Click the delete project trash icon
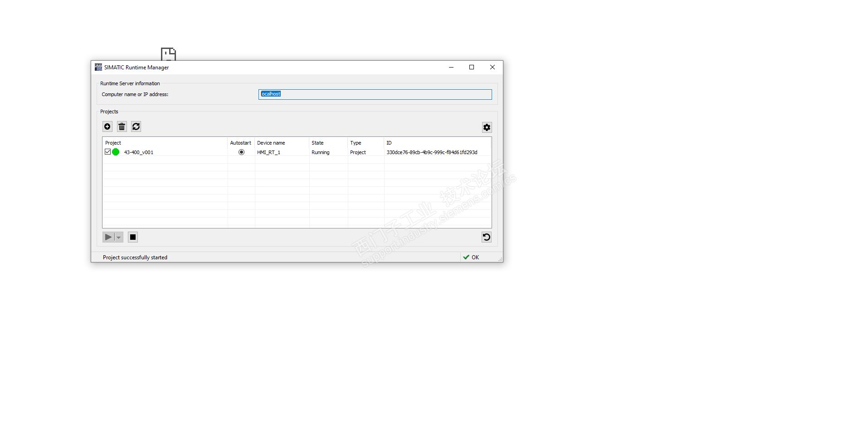 [x=122, y=126]
